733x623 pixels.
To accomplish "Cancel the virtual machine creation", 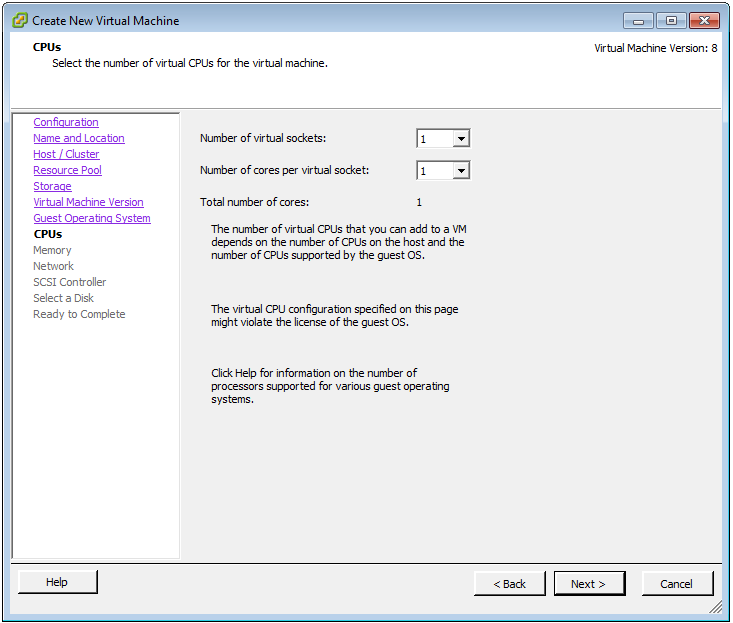I will (x=677, y=584).
